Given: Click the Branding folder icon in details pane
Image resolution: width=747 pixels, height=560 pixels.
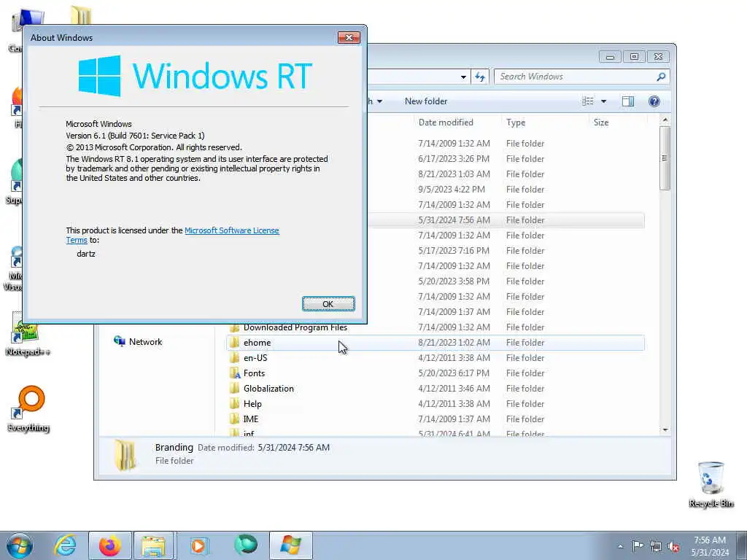Looking at the screenshot, I should [125, 455].
